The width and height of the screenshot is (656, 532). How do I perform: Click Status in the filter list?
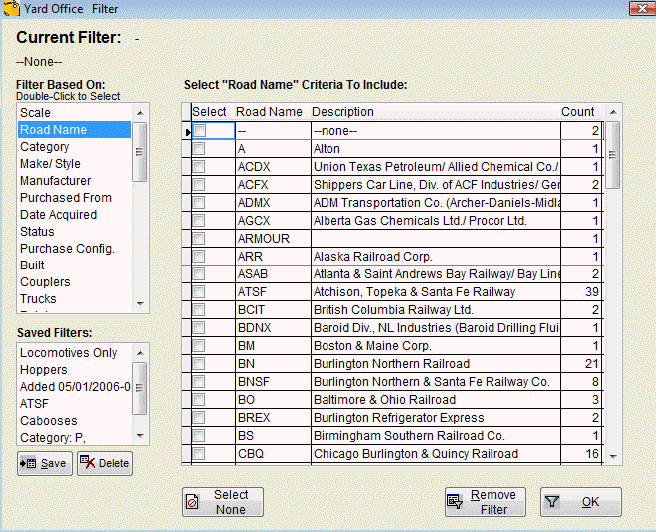coord(74,231)
